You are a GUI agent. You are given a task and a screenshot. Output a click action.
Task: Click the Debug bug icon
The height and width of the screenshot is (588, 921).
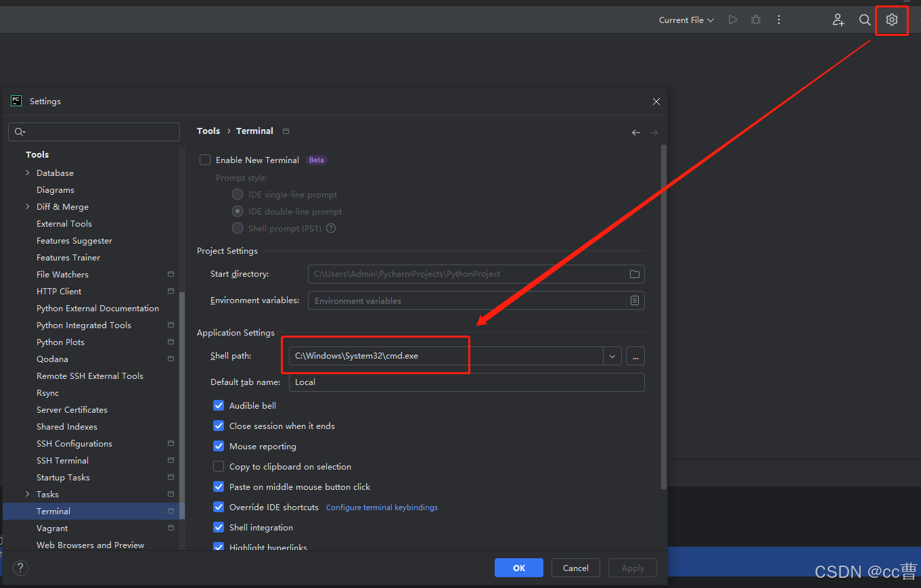click(755, 20)
